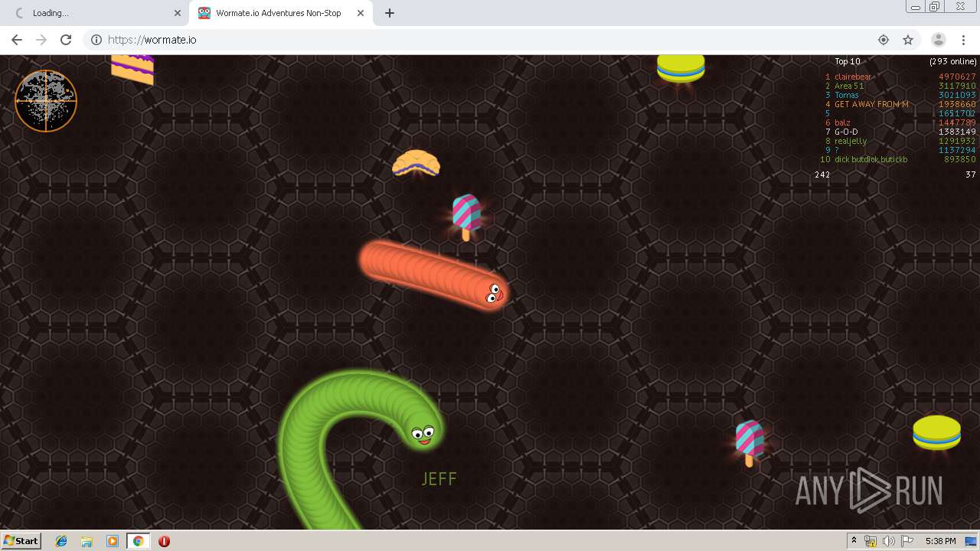Viewport: 980px width, 551px height.
Task: Go forward to the next page
Action: [41, 40]
